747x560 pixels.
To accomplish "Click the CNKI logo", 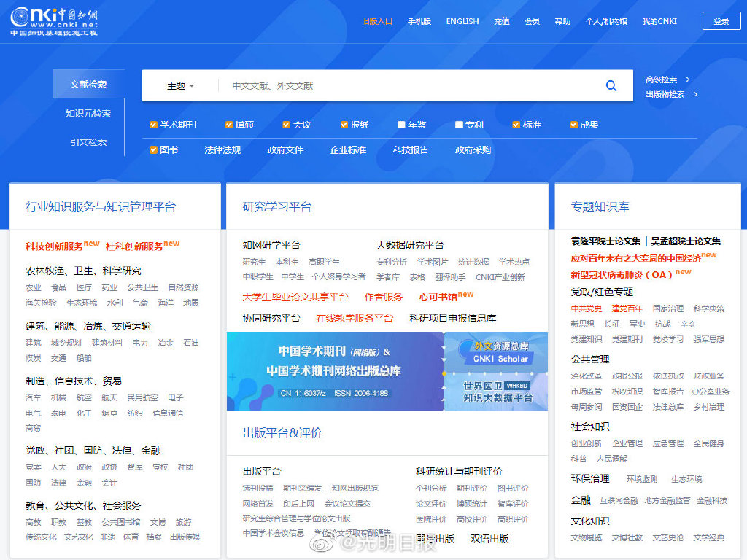I will click(x=54, y=21).
